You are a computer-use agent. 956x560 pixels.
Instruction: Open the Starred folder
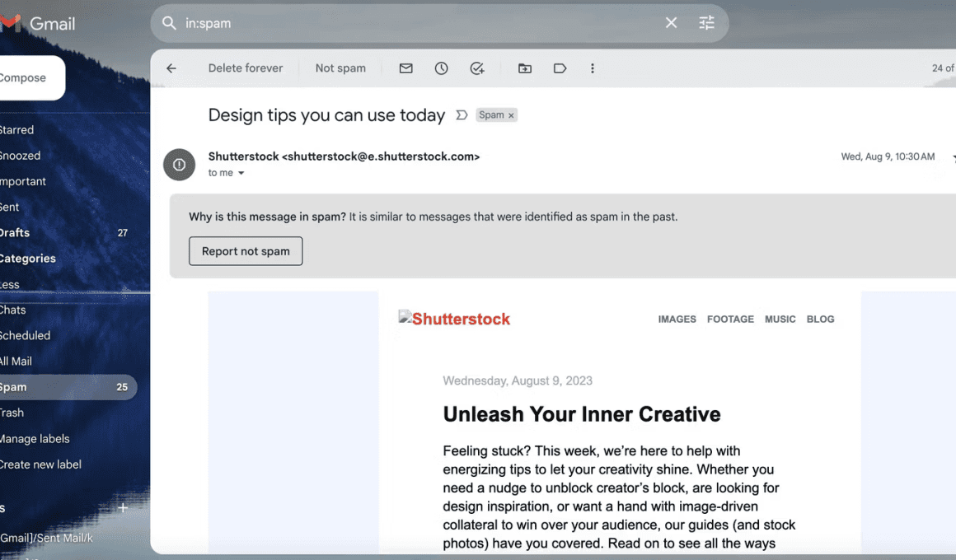(16, 130)
